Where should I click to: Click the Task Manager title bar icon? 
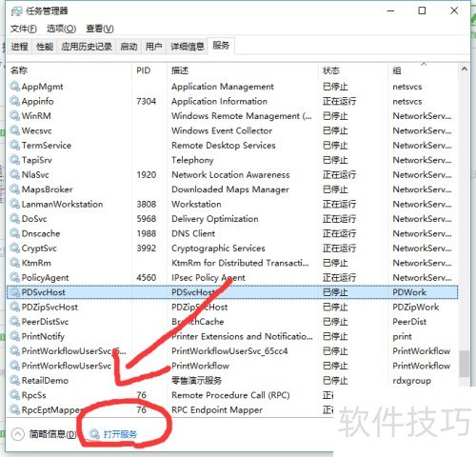click(16, 11)
